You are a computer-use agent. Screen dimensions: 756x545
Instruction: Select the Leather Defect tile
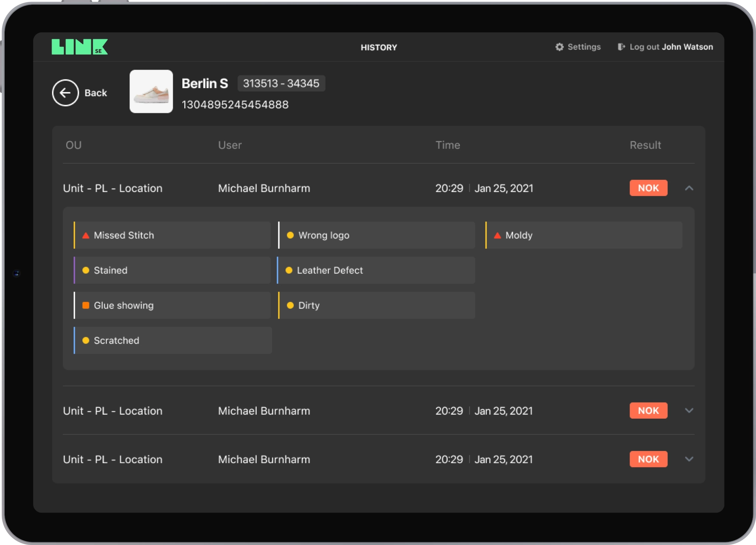coord(376,270)
